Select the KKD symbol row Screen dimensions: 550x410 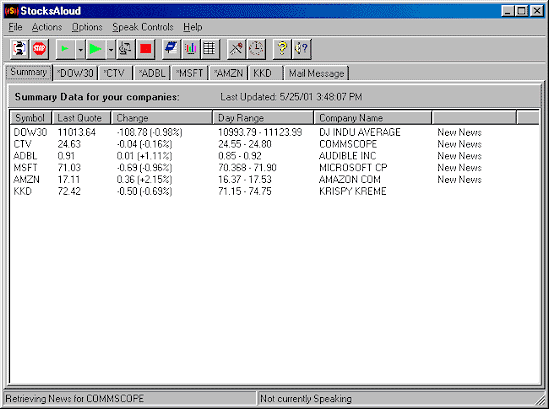coord(22,191)
